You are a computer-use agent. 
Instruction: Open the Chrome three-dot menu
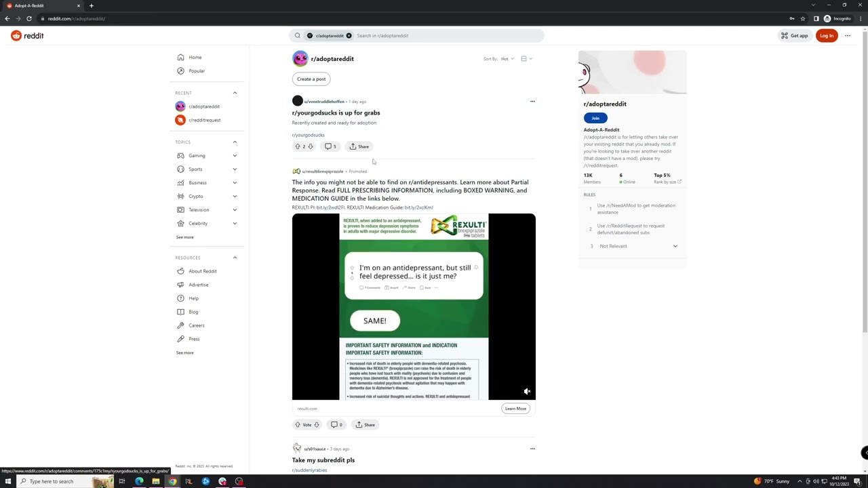[x=860, y=18]
